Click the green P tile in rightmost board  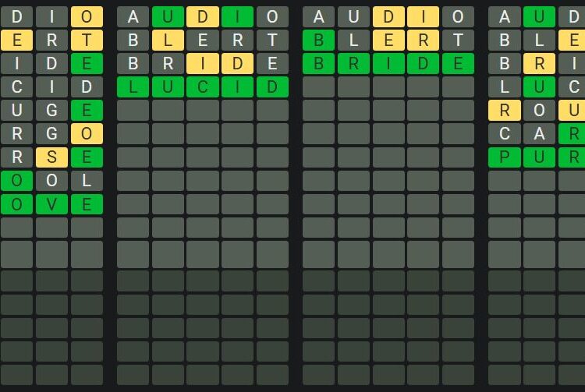pos(505,157)
